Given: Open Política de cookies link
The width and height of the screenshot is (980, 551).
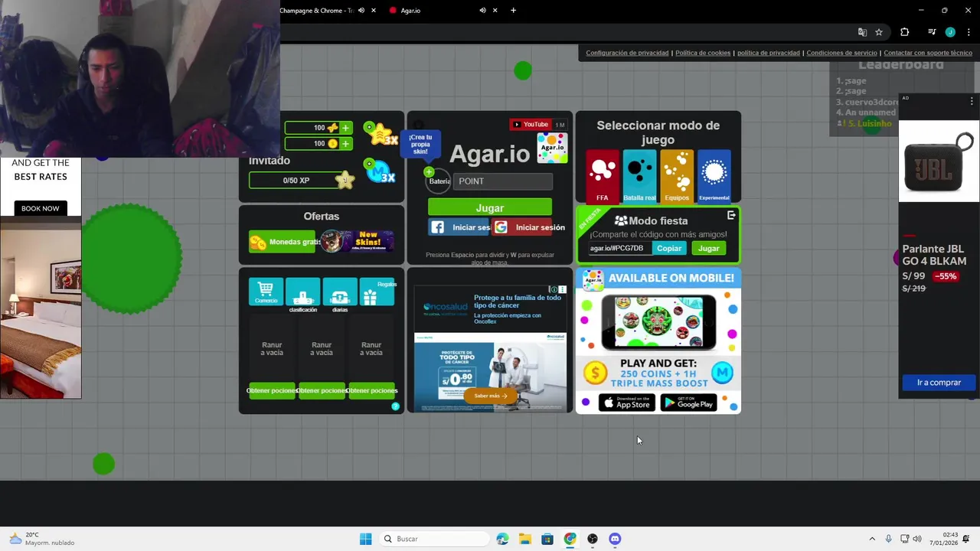Looking at the screenshot, I should [703, 53].
